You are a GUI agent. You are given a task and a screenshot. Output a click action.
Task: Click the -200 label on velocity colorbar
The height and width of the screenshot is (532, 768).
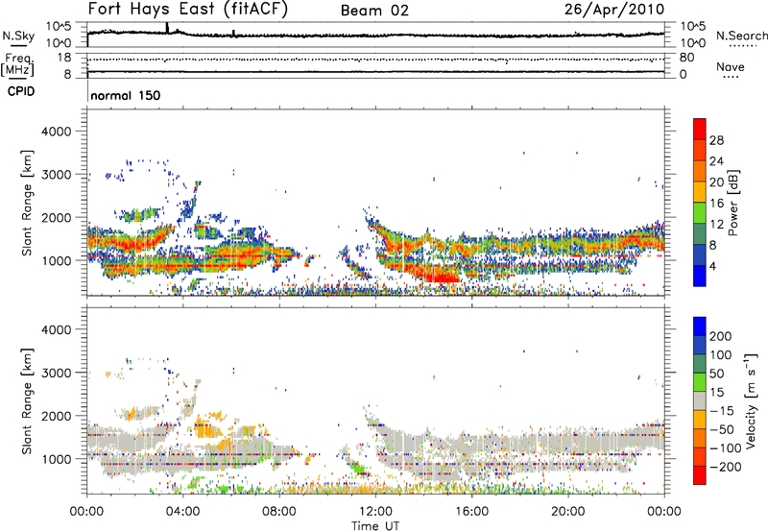click(726, 467)
